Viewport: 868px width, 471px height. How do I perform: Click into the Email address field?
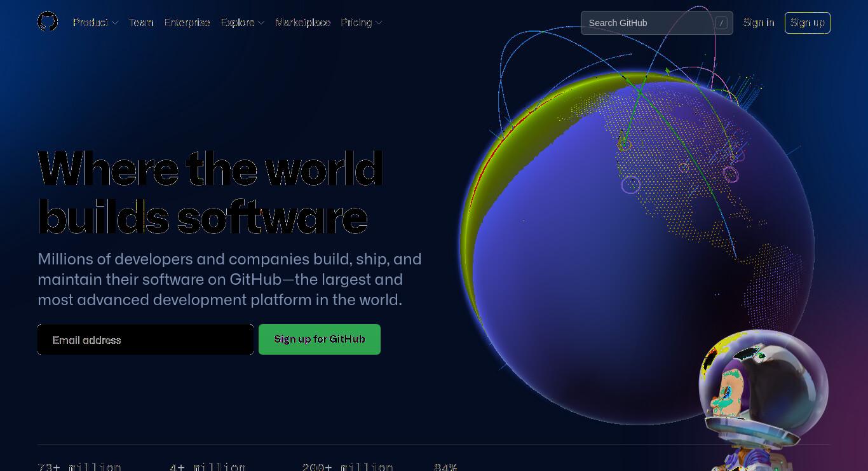(x=146, y=339)
